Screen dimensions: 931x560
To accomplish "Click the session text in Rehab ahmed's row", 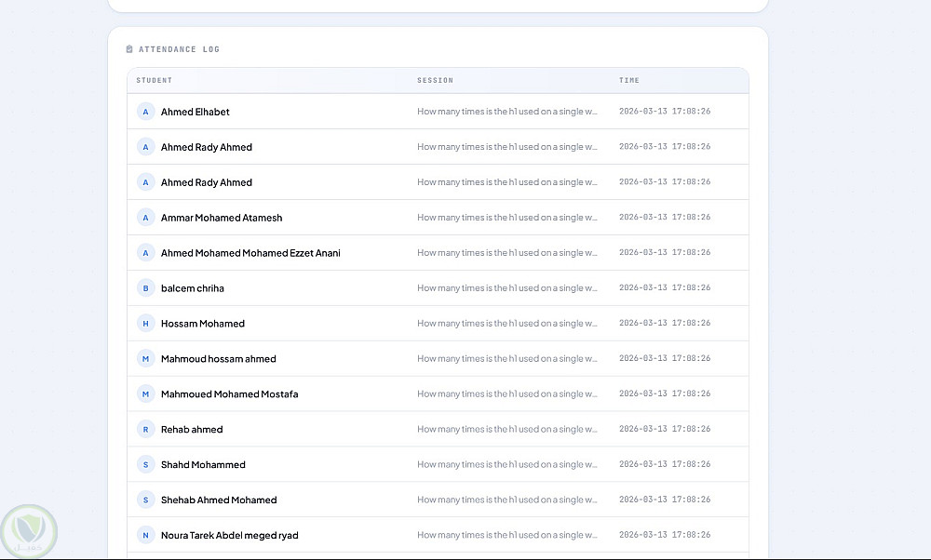I will pos(507,430).
